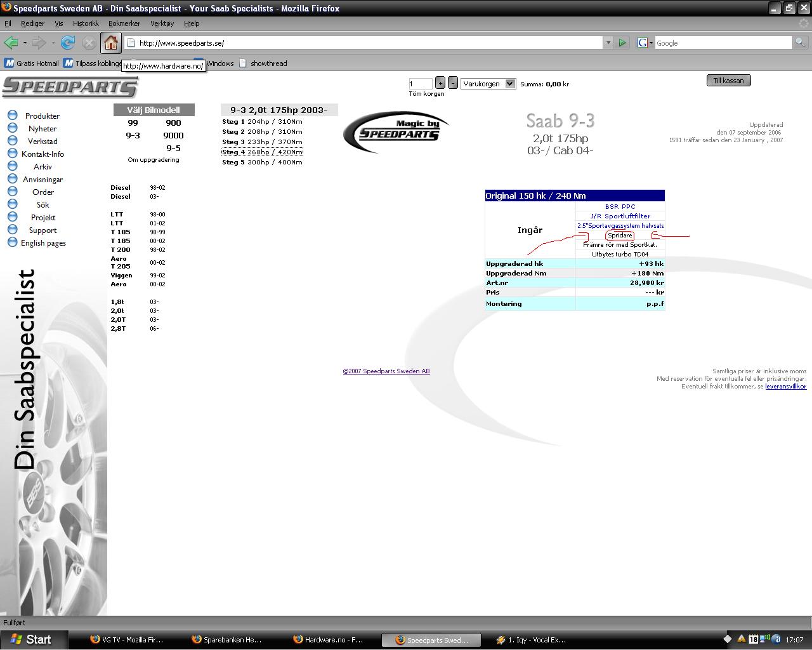Click the orange triangle tray icon
Screen dimensions: 812x650
pyautogui.click(x=741, y=639)
